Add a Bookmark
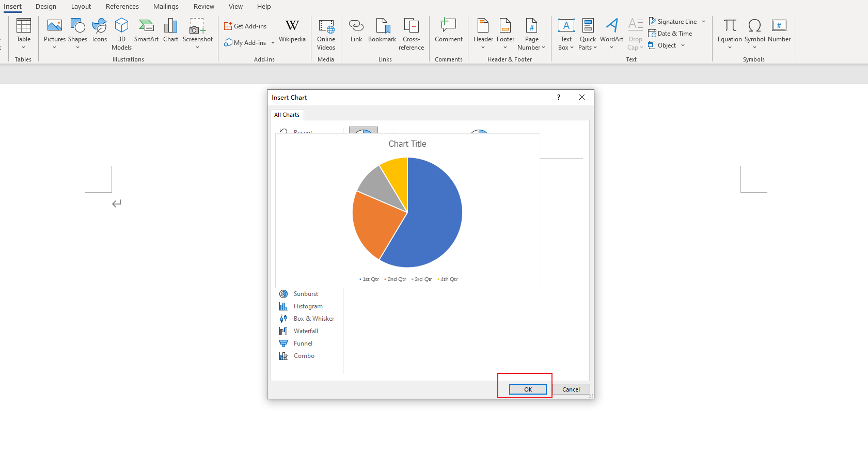 (382, 31)
